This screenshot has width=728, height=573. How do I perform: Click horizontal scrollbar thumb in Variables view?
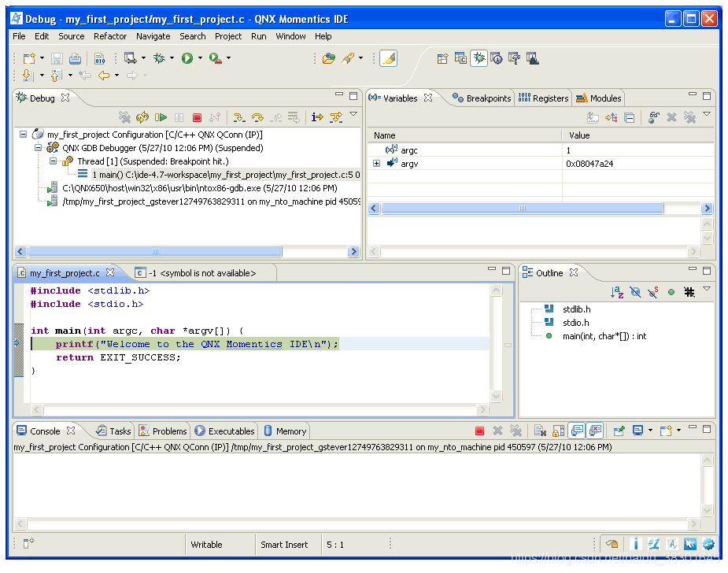coord(523,208)
